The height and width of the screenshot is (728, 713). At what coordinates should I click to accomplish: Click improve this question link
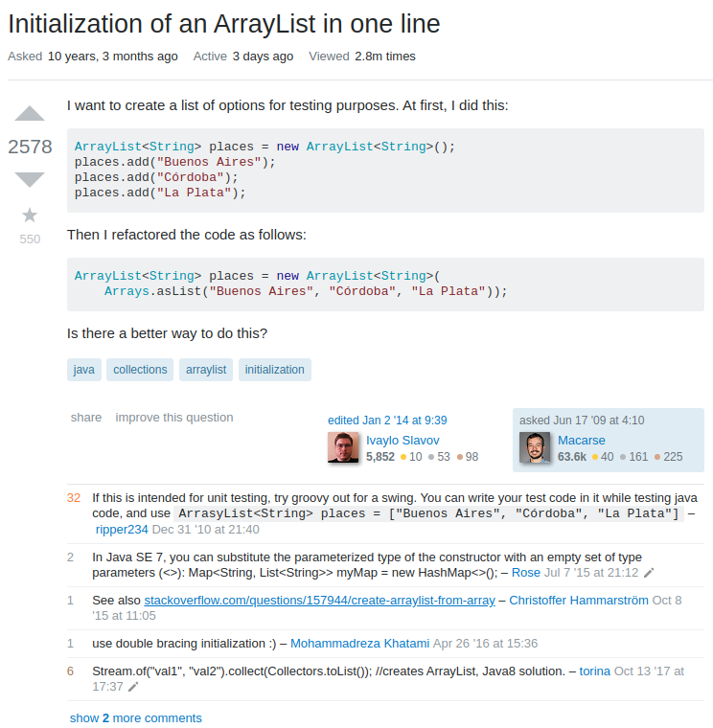click(x=174, y=418)
